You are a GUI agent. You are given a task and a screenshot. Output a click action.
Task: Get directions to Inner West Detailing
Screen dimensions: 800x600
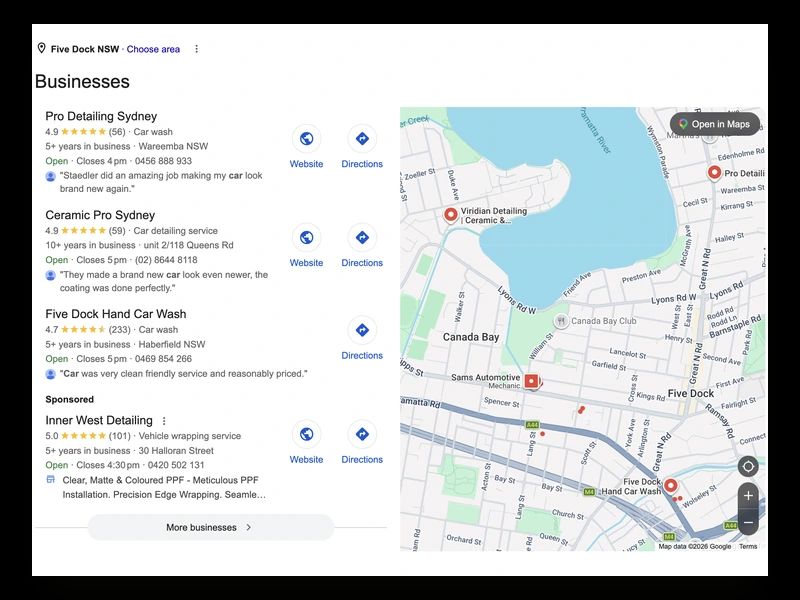pyautogui.click(x=362, y=434)
